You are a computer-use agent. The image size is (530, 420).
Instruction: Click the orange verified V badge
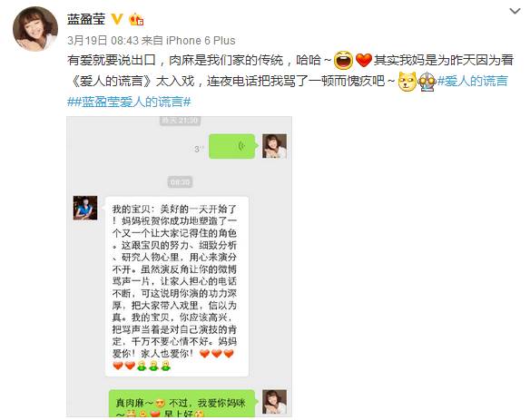(117, 19)
